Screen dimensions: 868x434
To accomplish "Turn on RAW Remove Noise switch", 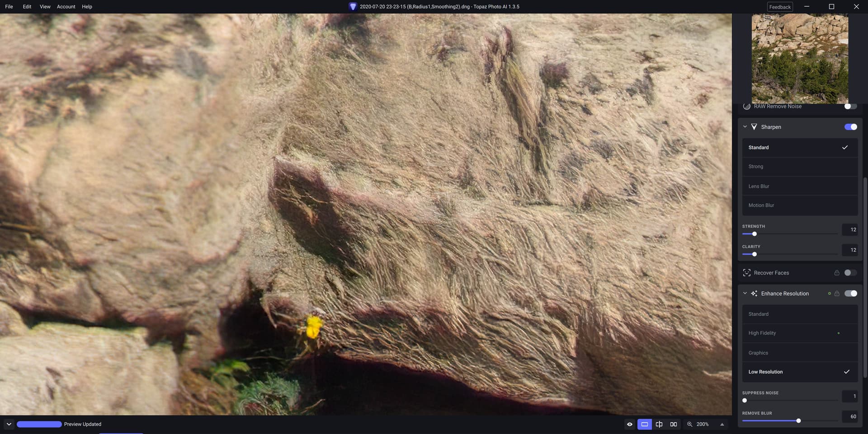I will pyautogui.click(x=850, y=107).
